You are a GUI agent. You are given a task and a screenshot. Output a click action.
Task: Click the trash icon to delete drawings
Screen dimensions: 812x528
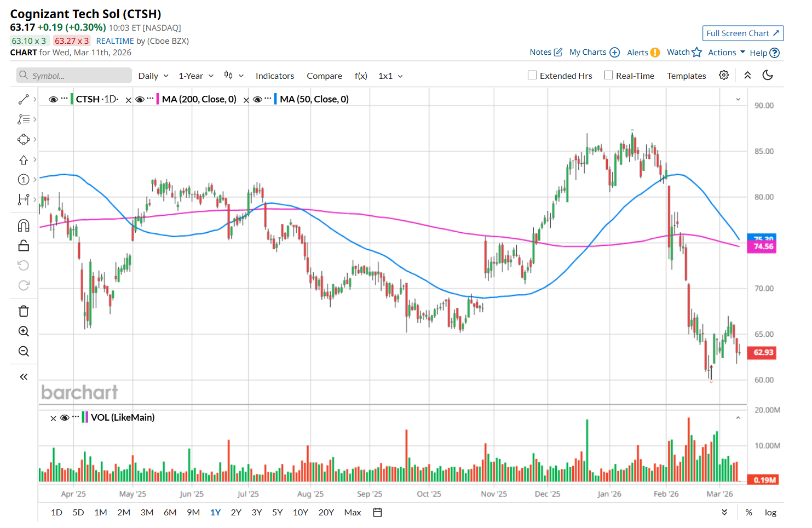[x=24, y=311]
